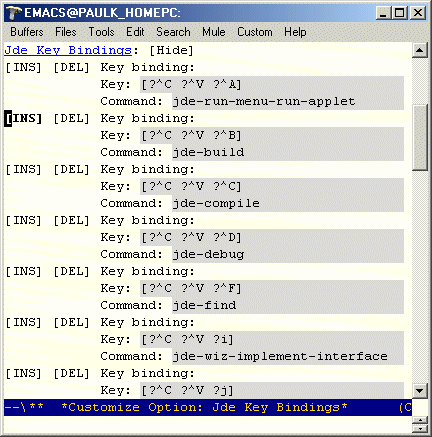The height and width of the screenshot is (437, 432).
Task: Edit the Key field containing ?^B
Action: tap(272, 136)
